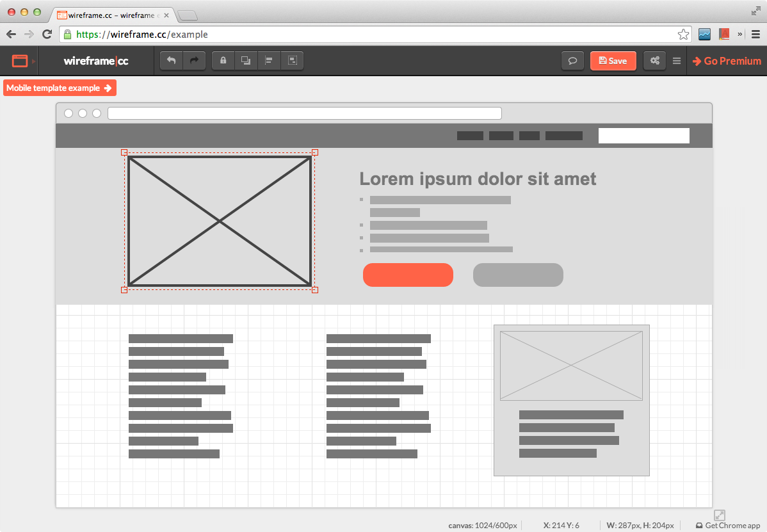Image resolution: width=767 pixels, height=532 pixels.
Task: Open comments via the speech bubble icon
Action: point(572,60)
